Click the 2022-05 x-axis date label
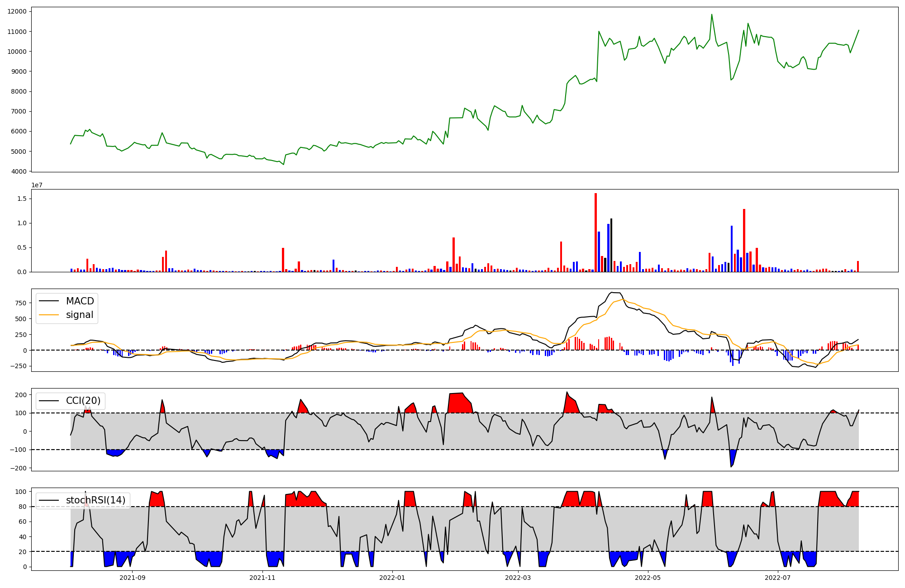 coord(648,578)
